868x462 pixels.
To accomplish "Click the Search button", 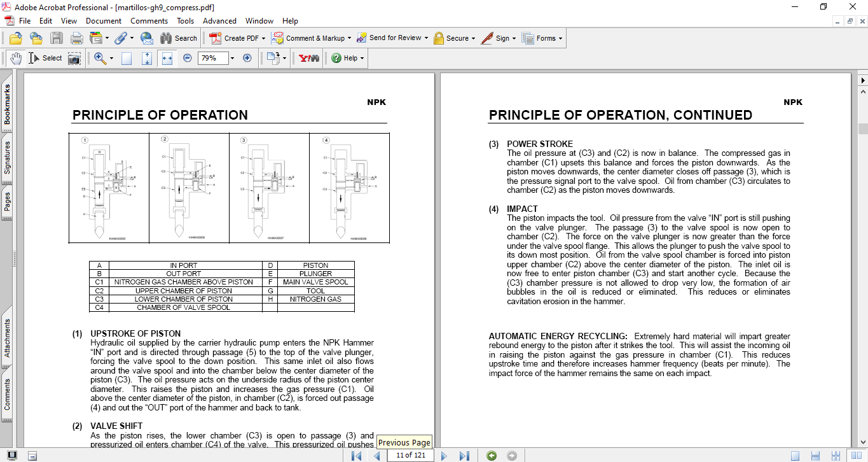I will 179,38.
